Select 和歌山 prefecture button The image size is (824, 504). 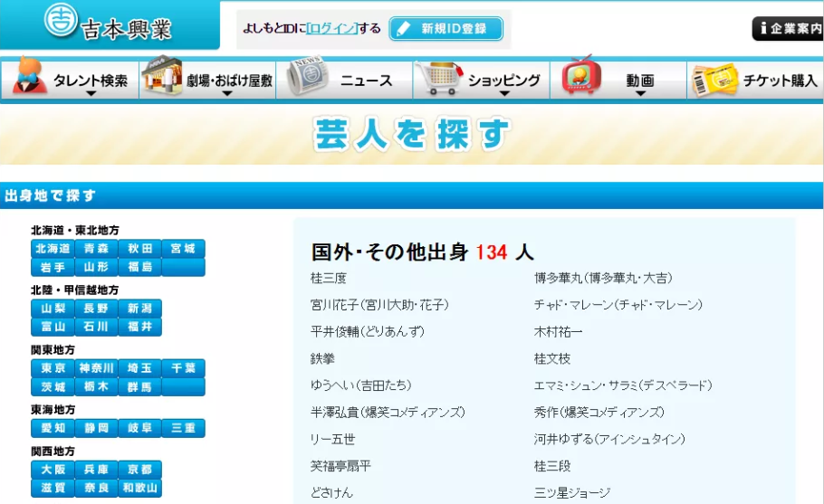[x=139, y=489]
